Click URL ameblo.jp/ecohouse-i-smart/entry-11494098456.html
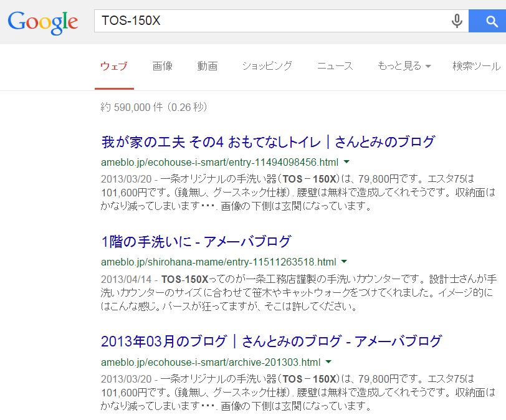Viewport: 506px width, 420px height. pos(220,162)
